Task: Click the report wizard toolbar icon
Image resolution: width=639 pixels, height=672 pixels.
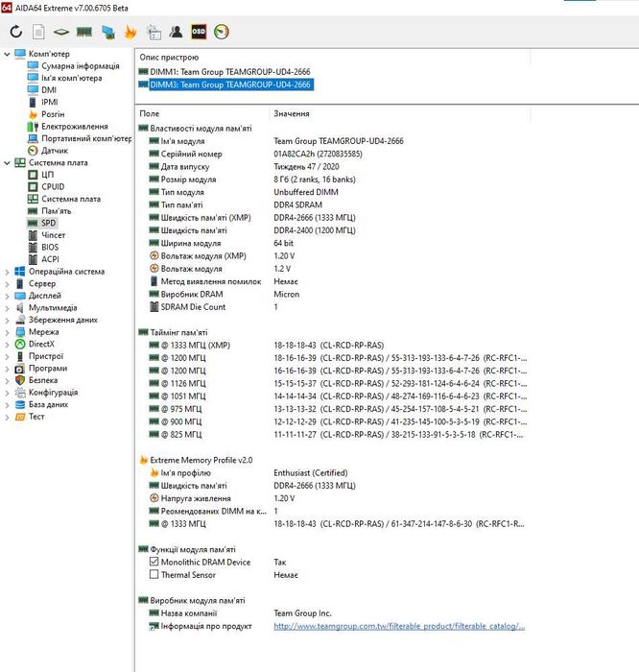Action: pos(154,32)
